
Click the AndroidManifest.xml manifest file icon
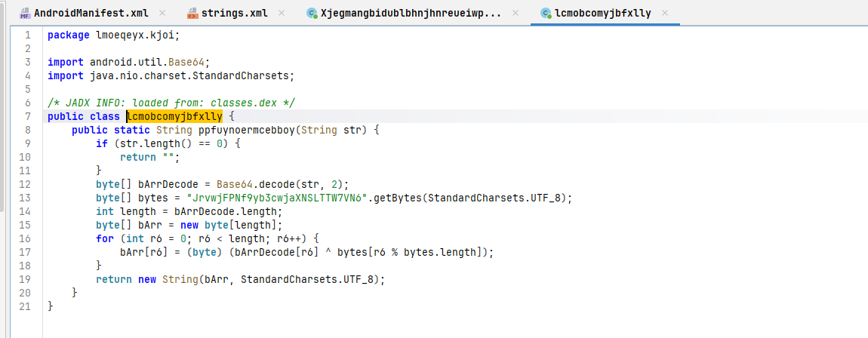click(x=26, y=13)
